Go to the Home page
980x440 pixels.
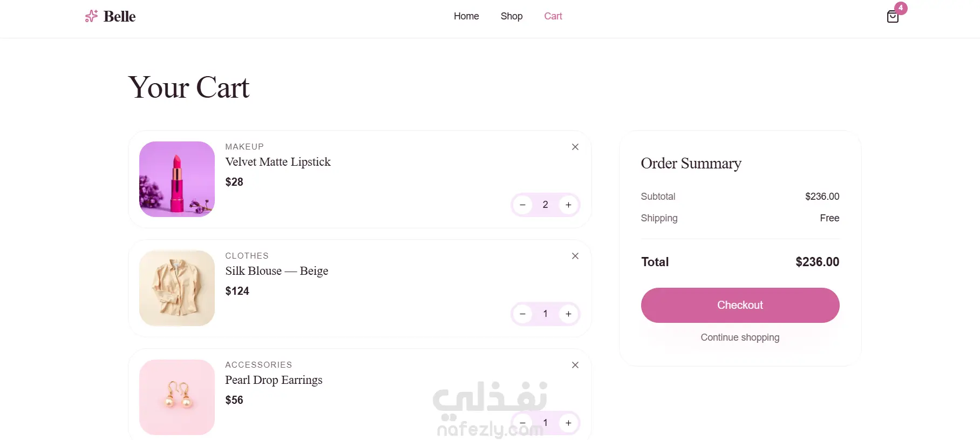pyautogui.click(x=466, y=16)
